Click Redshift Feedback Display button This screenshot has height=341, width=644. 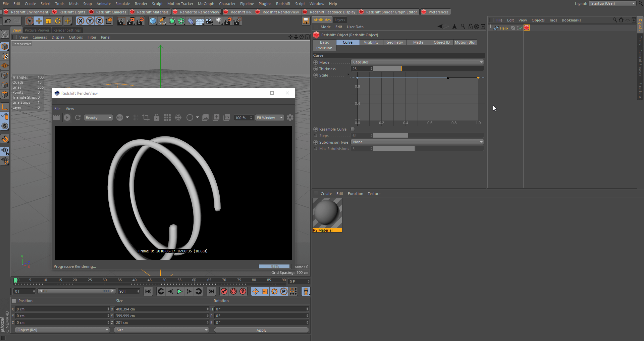[329, 12]
